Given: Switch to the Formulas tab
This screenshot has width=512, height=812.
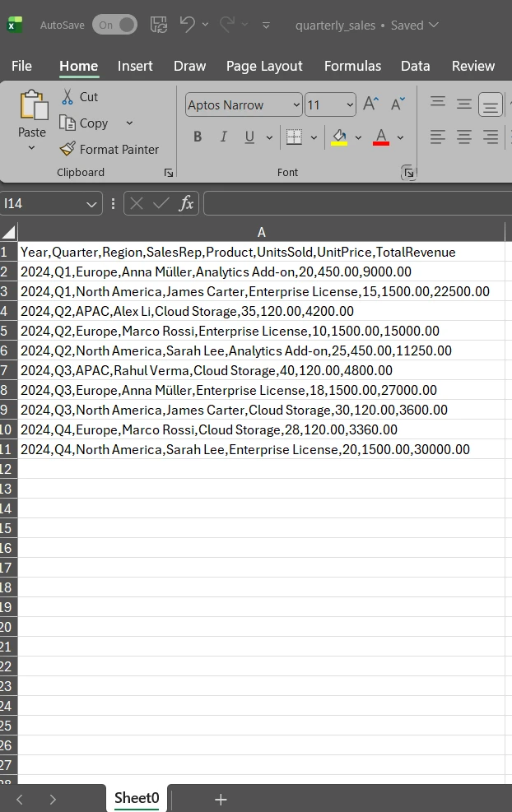Looking at the screenshot, I should (x=352, y=66).
